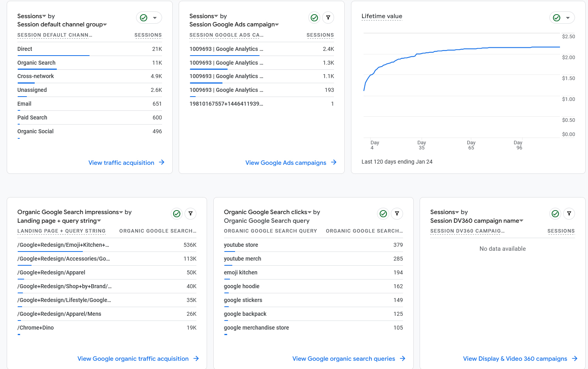This screenshot has height=369, width=588.
Task: Click the data quality icon on Search impressions card
Action: coord(176,213)
